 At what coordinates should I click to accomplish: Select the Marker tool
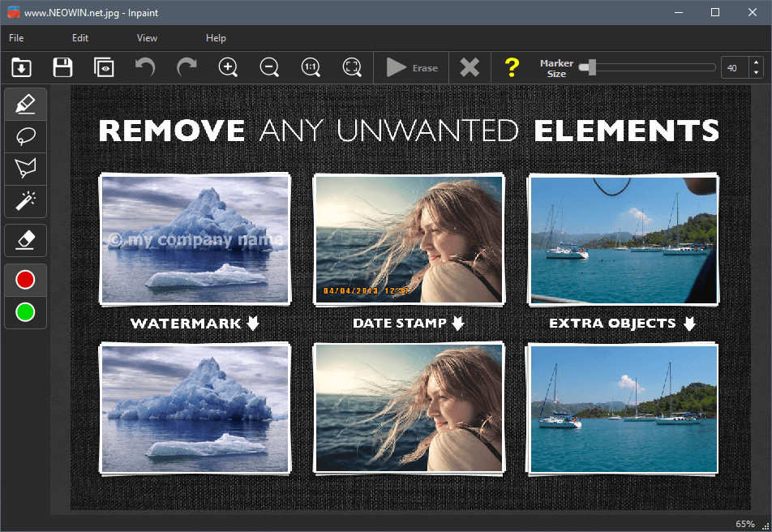[25, 104]
